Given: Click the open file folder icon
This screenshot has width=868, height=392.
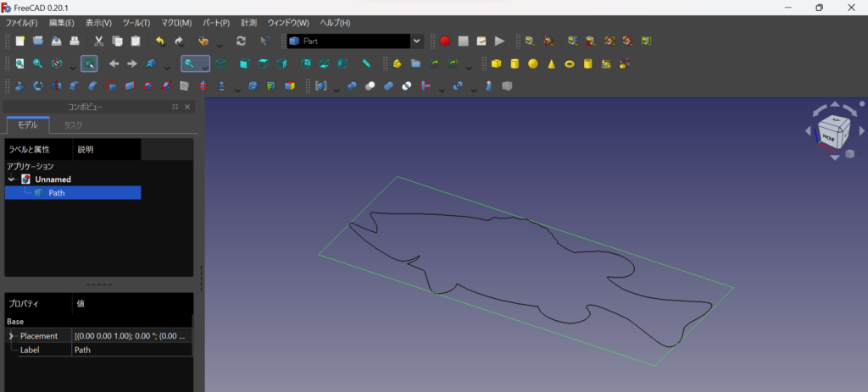Looking at the screenshot, I should pyautogui.click(x=38, y=41).
